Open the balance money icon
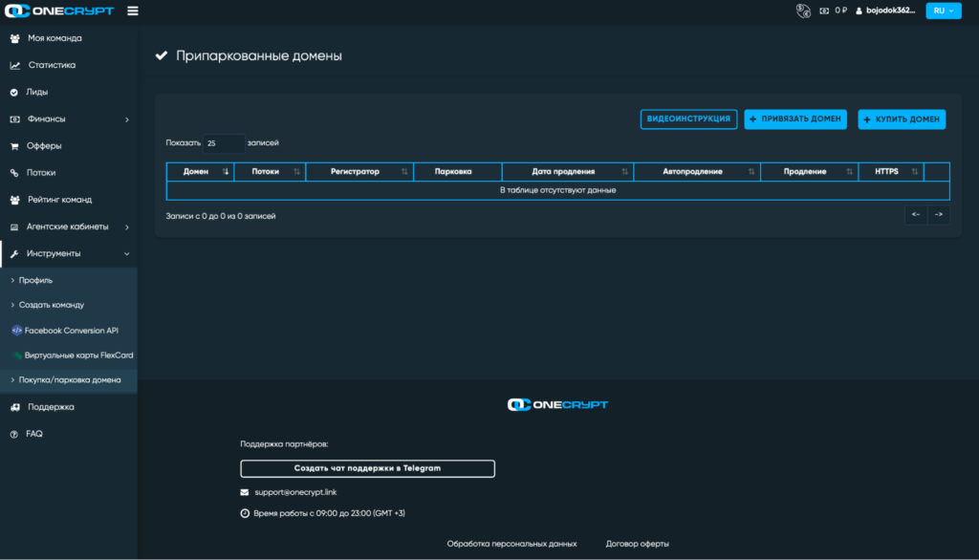This screenshot has height=560, width=979. (824, 11)
